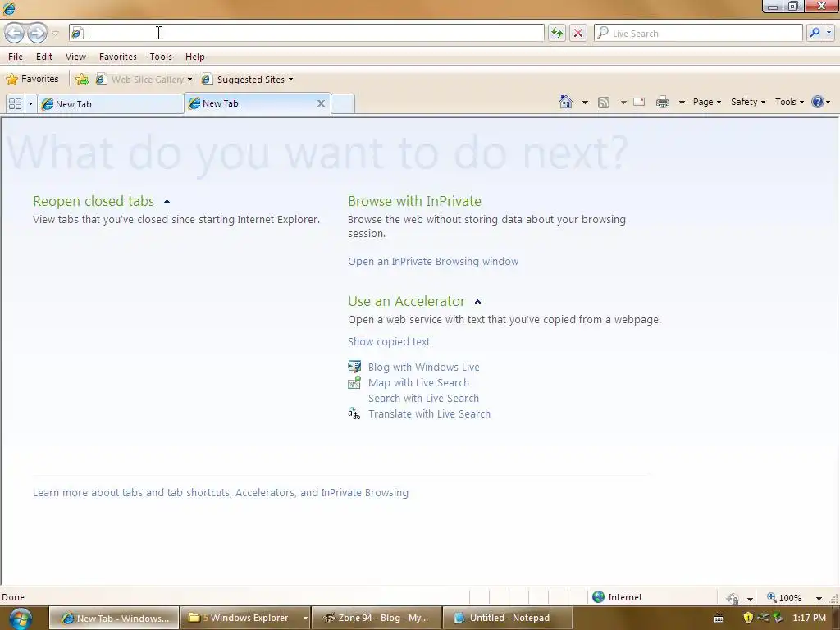Click the Favorites star button
This screenshot has width=840, height=630.
pos(32,80)
